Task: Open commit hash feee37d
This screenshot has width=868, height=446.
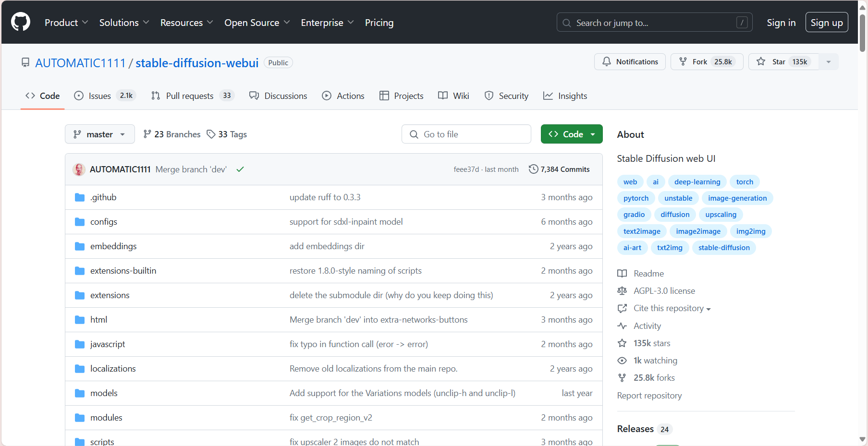Action: pyautogui.click(x=466, y=169)
